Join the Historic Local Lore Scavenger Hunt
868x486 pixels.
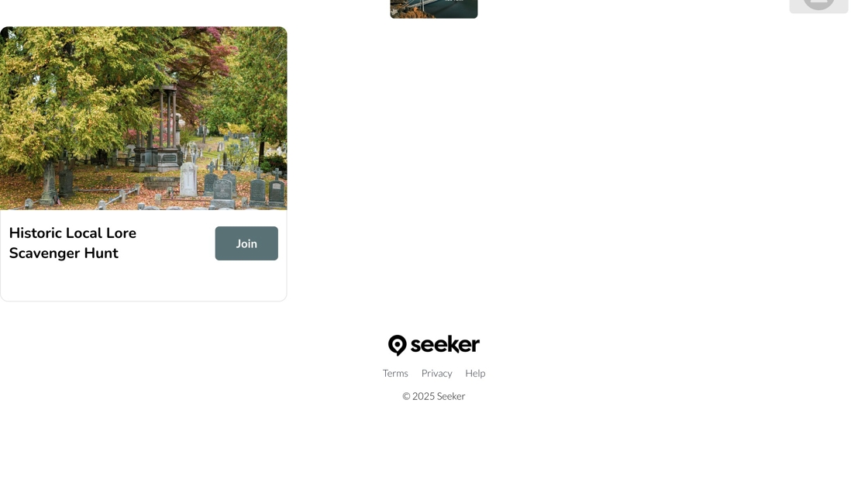coord(246,243)
